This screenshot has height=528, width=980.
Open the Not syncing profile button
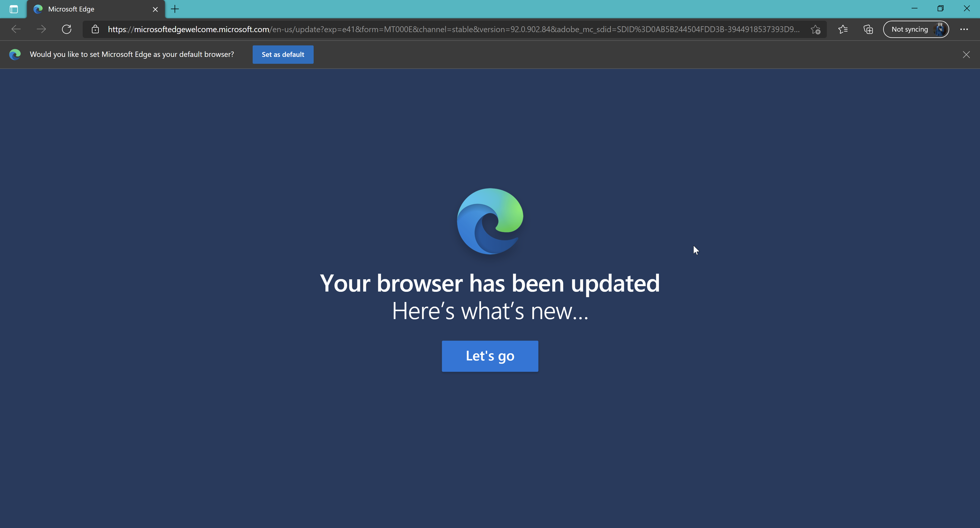(x=916, y=29)
